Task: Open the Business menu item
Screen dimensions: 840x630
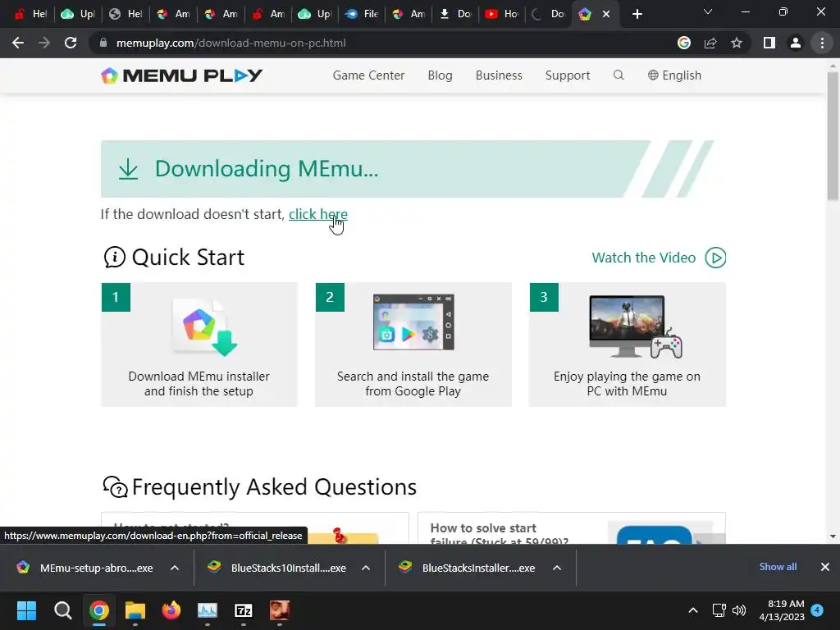Action: [x=499, y=75]
